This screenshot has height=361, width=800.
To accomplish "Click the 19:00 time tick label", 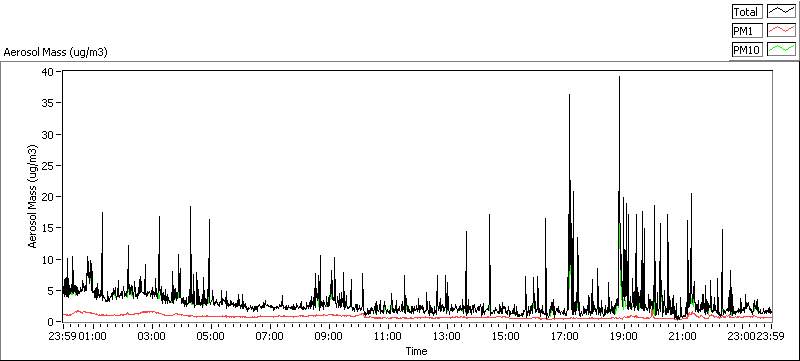I will coord(624,336).
